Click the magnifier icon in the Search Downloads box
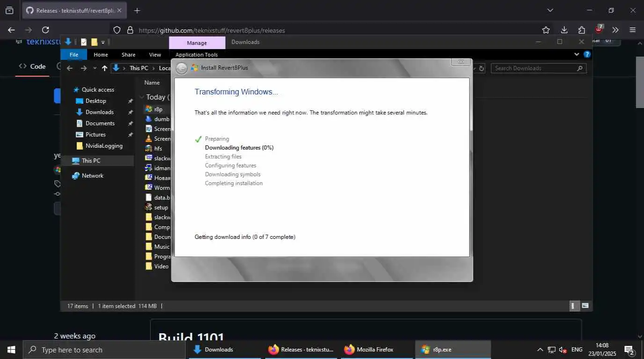Viewport: 644px width, 359px height. [580, 68]
